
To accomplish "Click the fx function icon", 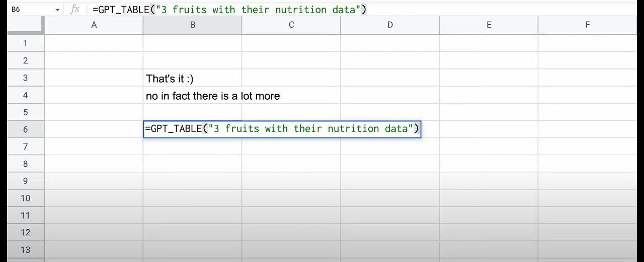I will point(75,9).
